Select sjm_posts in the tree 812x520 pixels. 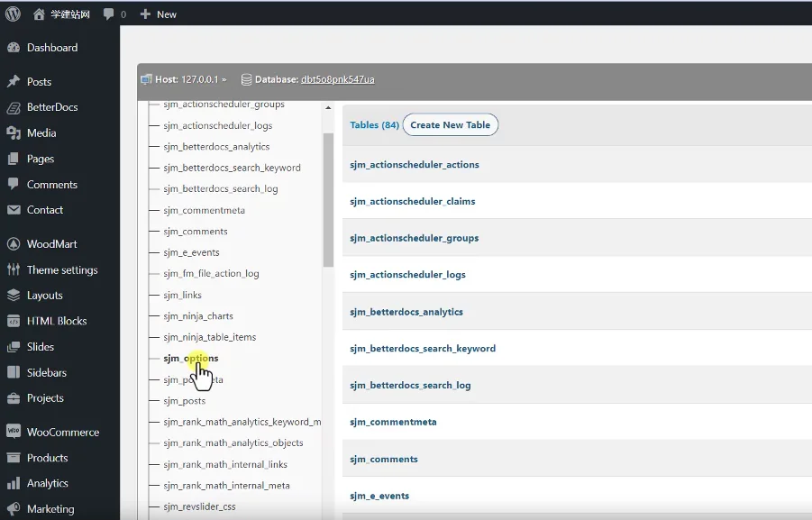(x=185, y=401)
